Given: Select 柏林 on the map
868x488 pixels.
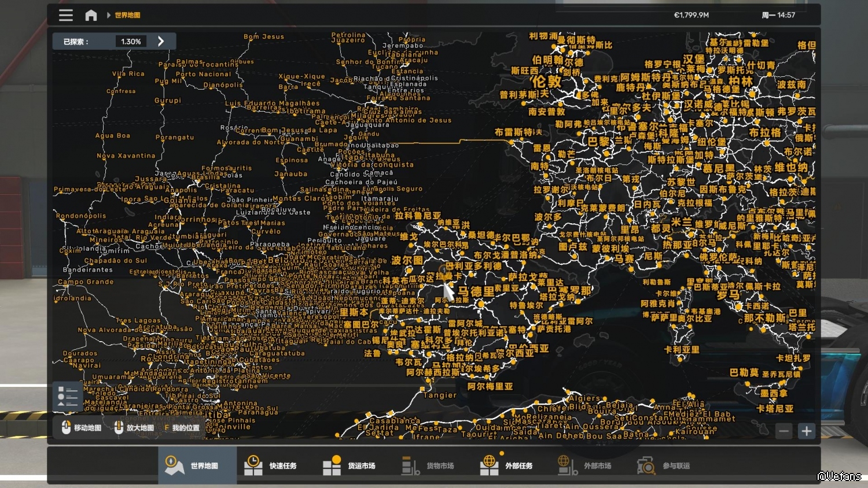Looking at the screenshot, I should coord(741,81).
